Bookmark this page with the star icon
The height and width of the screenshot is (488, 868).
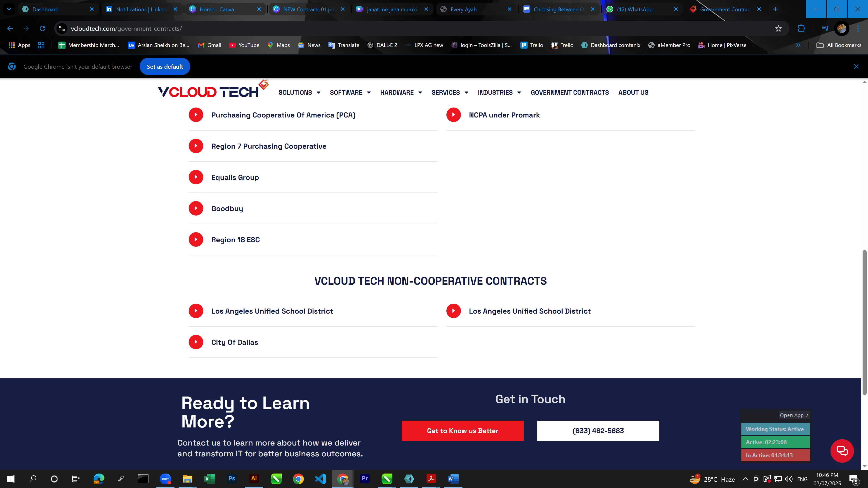pyautogui.click(x=778, y=29)
